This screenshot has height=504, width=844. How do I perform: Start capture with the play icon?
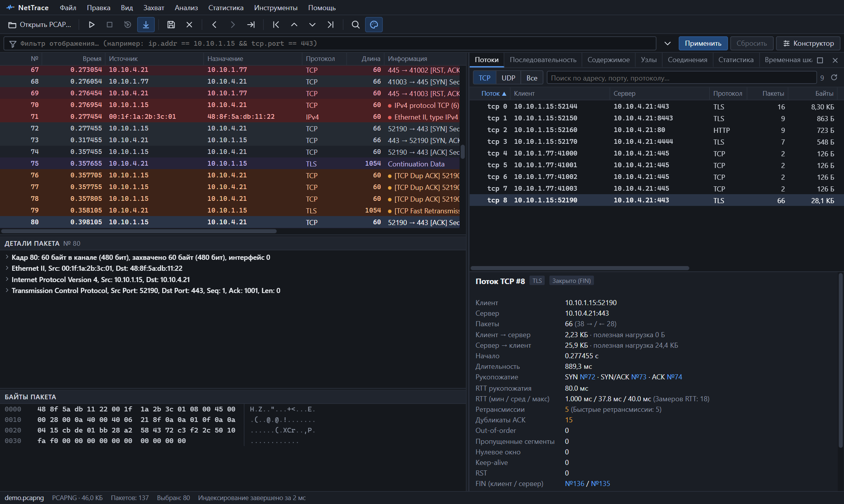(91, 25)
